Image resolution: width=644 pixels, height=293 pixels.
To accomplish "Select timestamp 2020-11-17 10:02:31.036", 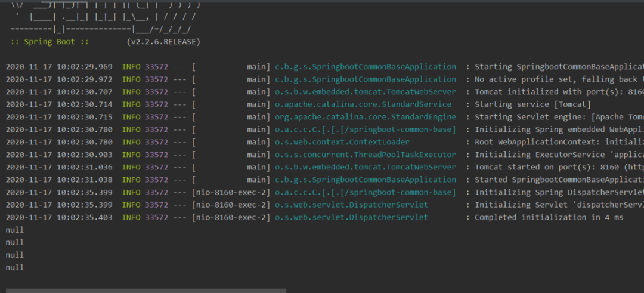I will coord(58,167).
